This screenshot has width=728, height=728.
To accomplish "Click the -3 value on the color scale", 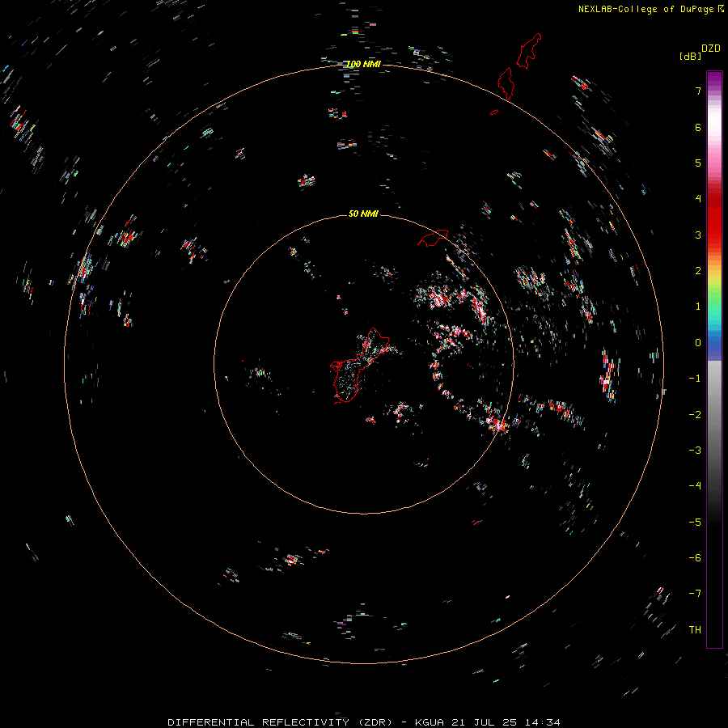I will 695,451.
